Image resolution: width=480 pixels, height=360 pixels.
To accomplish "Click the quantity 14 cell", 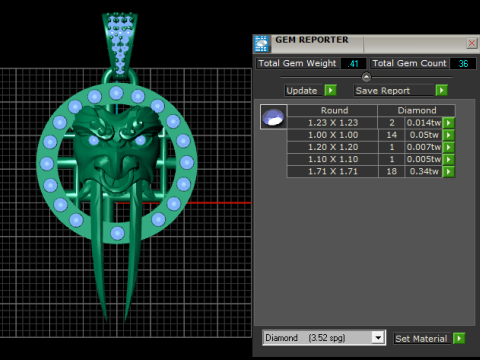I will coord(391,135).
